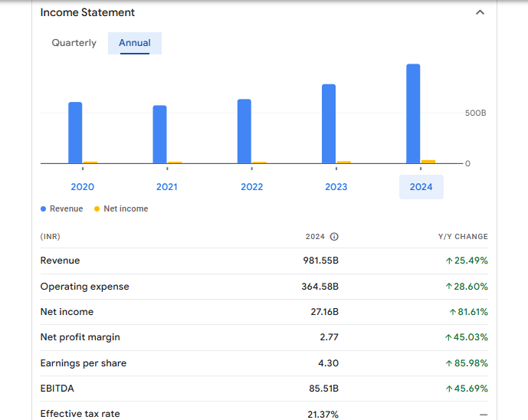Click the 85.98% EPS change
This screenshot has width=528, height=420.
pyautogui.click(x=467, y=363)
